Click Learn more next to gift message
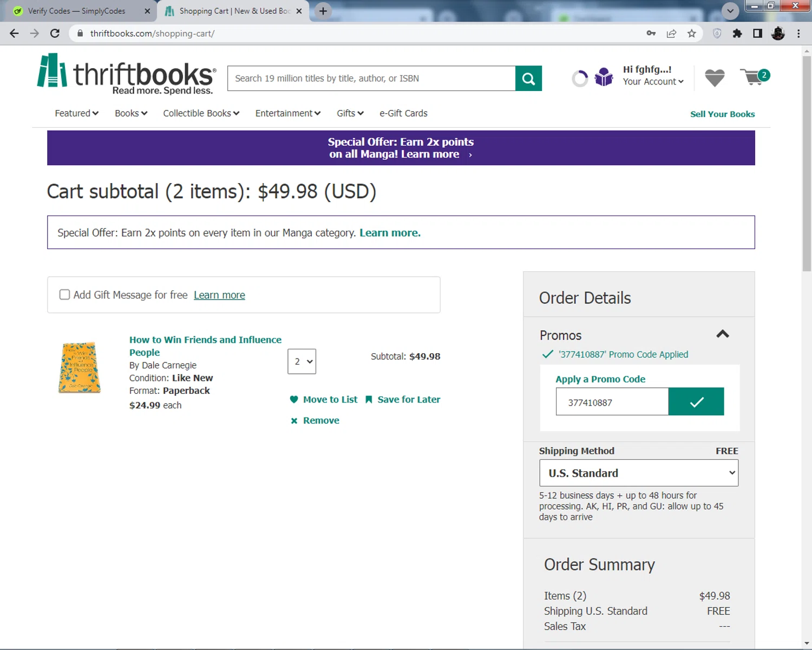812x650 pixels. tap(219, 295)
